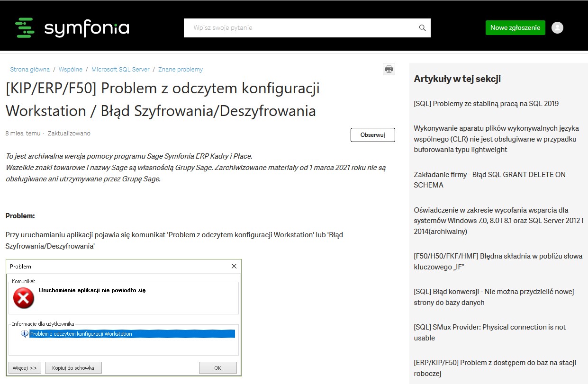Open '[SQL] Problemy ze stabilną pracą na SQL 2019'
The width and height of the screenshot is (588, 384).
(x=486, y=103)
